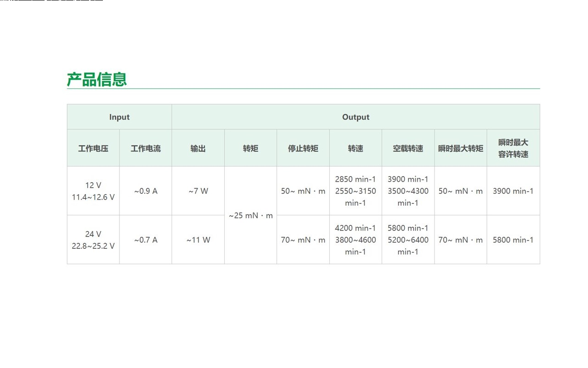Click the merged ~25 mN·m torque cell

(x=250, y=215)
